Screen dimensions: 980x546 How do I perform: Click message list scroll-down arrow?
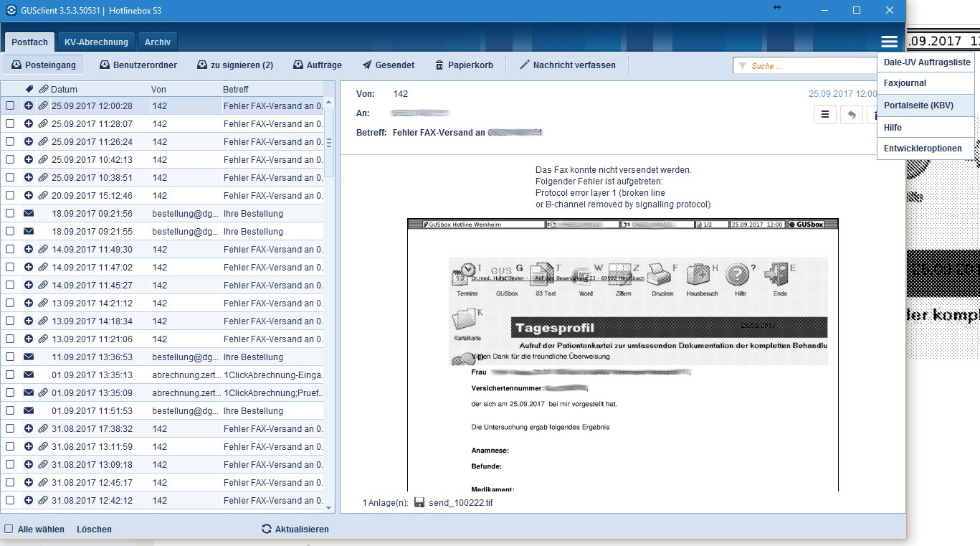pos(329,507)
